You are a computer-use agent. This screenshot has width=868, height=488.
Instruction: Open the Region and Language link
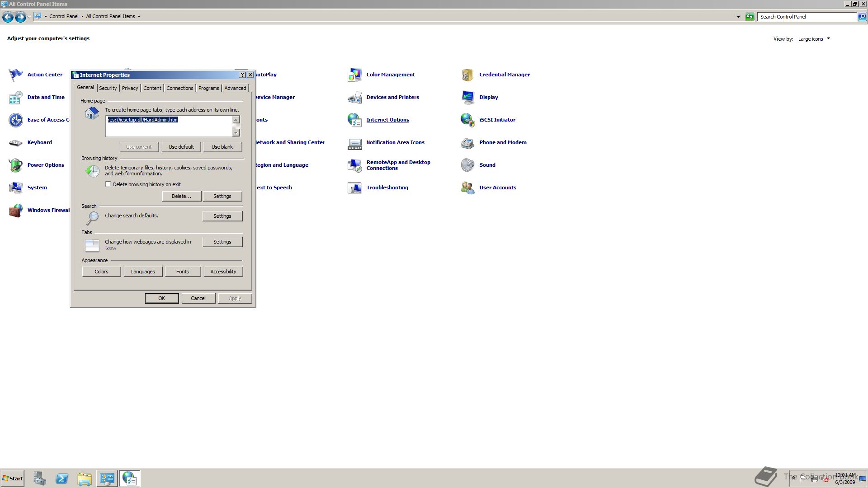pos(282,165)
